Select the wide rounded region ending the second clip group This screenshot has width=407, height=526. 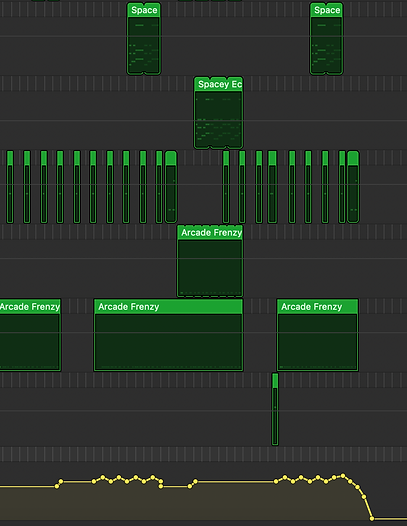(353, 187)
